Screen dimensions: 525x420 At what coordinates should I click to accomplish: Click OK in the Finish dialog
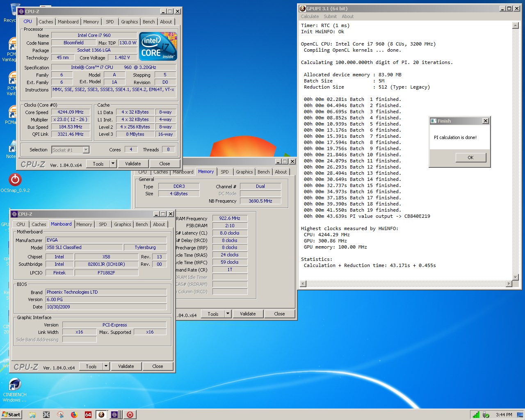point(470,157)
